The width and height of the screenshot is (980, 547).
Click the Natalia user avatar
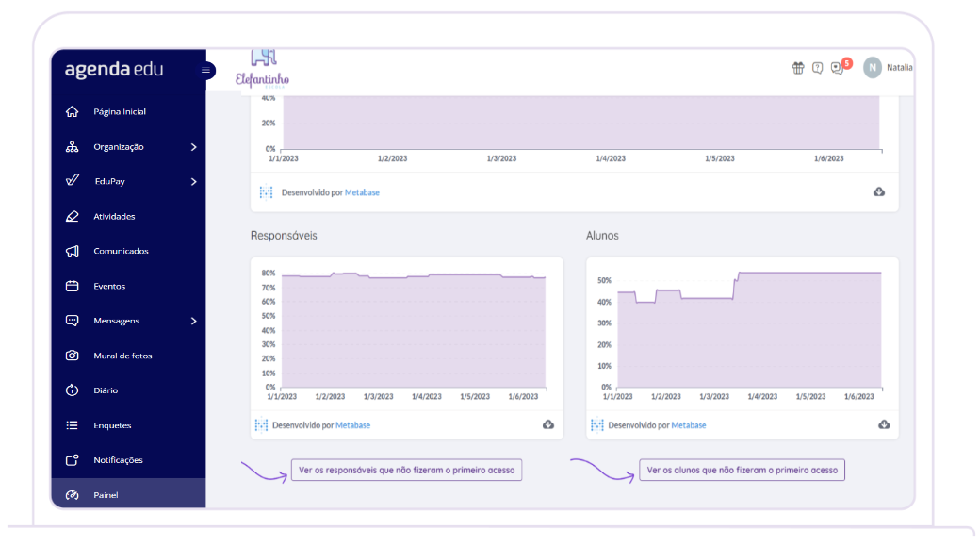(x=873, y=68)
